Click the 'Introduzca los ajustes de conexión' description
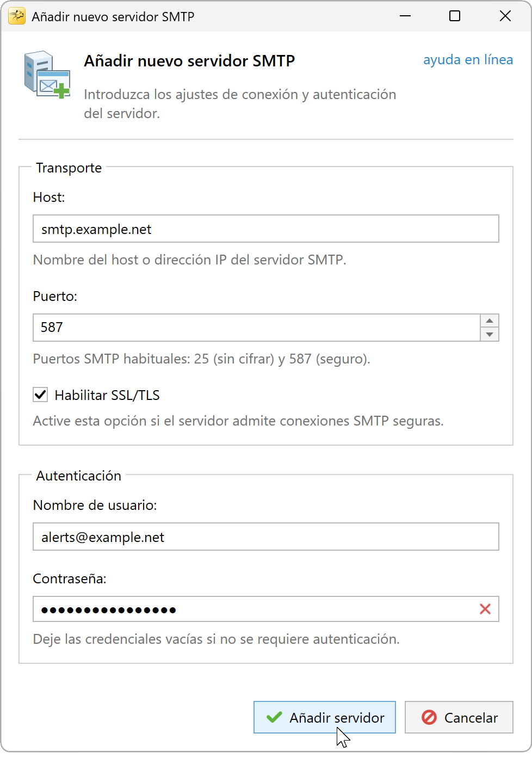Screen dimensions: 532x764 point(240,103)
